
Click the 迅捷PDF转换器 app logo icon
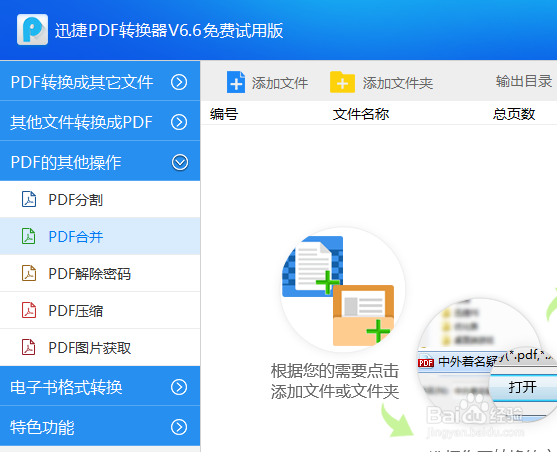(32, 29)
